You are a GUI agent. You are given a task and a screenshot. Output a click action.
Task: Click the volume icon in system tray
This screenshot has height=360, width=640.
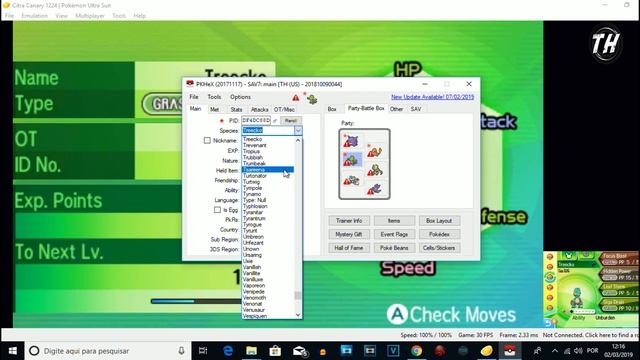(x=578, y=351)
